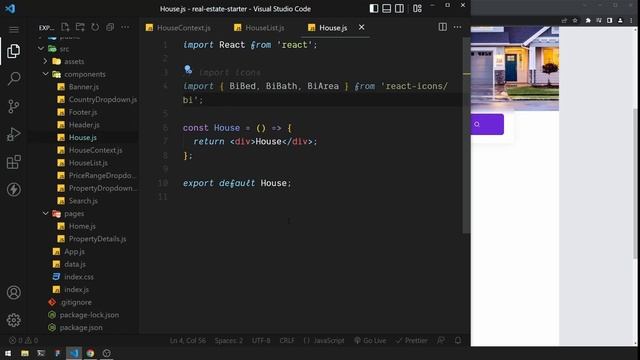
Task: Open Footer.js file
Action: pyautogui.click(x=83, y=112)
